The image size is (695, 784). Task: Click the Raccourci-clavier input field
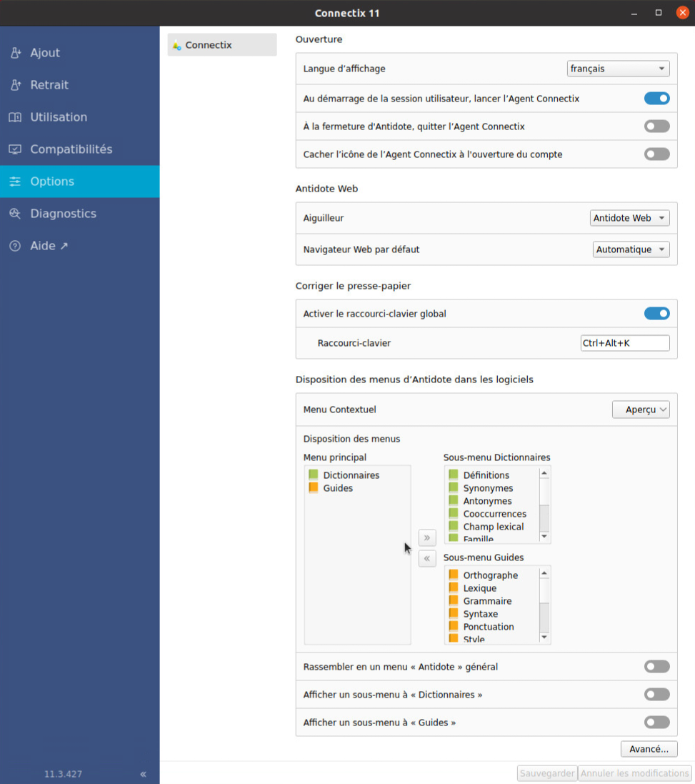(625, 343)
